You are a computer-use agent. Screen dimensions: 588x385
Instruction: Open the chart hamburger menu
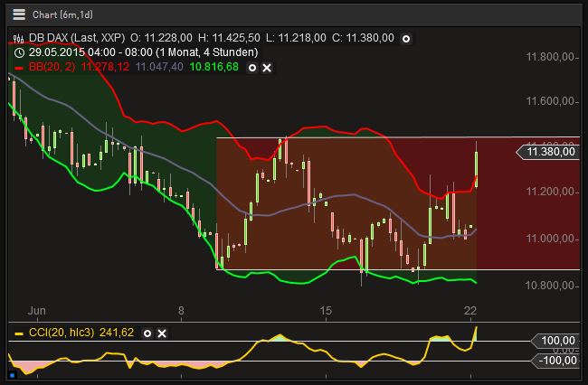point(19,14)
